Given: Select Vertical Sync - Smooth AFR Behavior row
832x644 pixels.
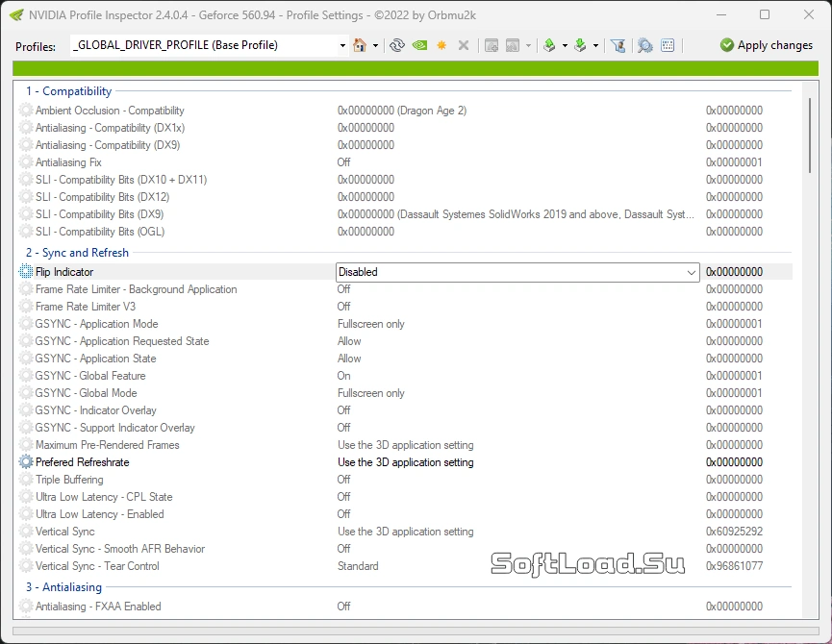Looking at the screenshot, I should [404, 549].
